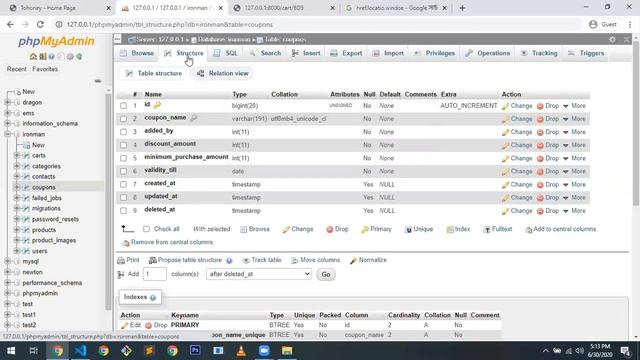The height and width of the screenshot is (360, 640).
Task: Check the discount_amount column checkbox
Action: coord(123,145)
